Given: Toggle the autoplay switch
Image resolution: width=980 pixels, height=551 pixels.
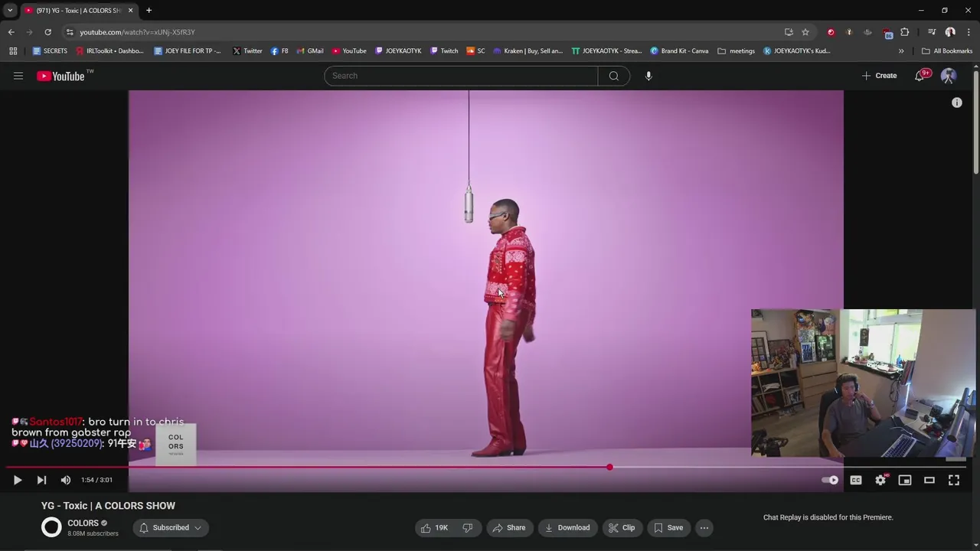Looking at the screenshot, I should click(x=830, y=480).
